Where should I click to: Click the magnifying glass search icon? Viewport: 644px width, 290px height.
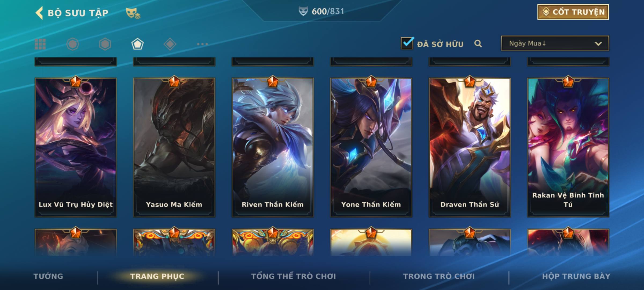tap(478, 44)
